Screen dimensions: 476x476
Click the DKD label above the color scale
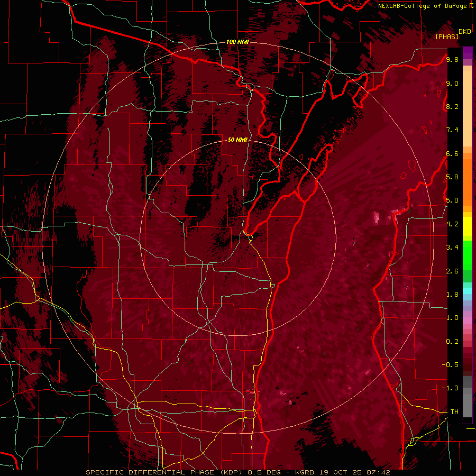tap(465, 32)
